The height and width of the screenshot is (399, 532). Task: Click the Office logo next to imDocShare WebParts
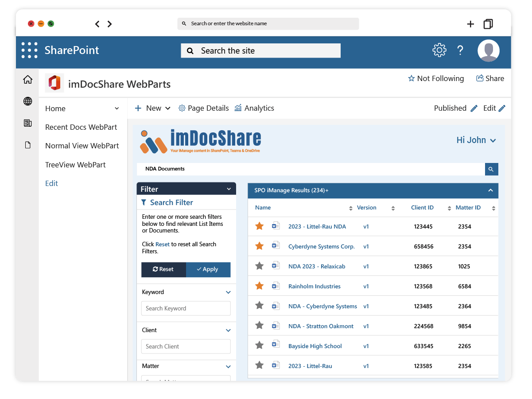(54, 83)
